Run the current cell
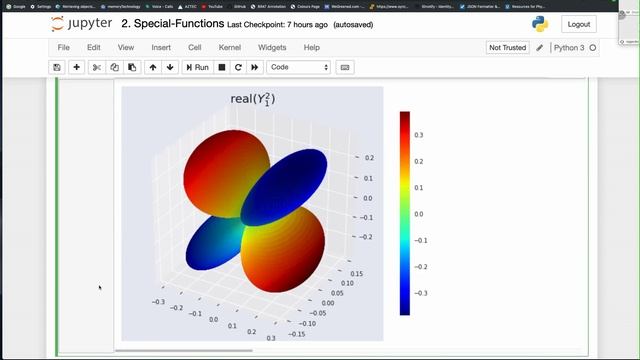This screenshot has height=360, width=640. click(197, 67)
